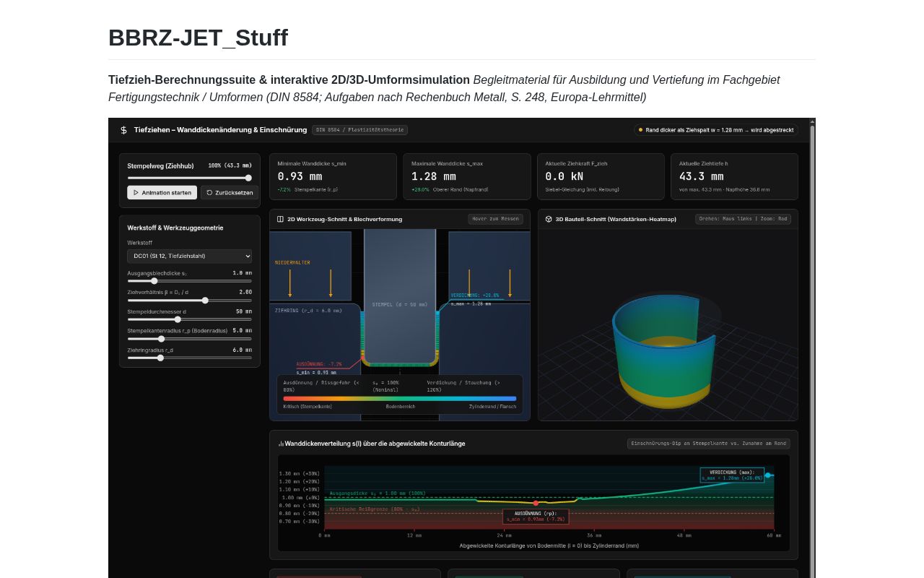This screenshot has height=578, width=924.
Task: Click the 'DIN 8584 / Plastizitätstheorie' badge
Action: [359, 130]
